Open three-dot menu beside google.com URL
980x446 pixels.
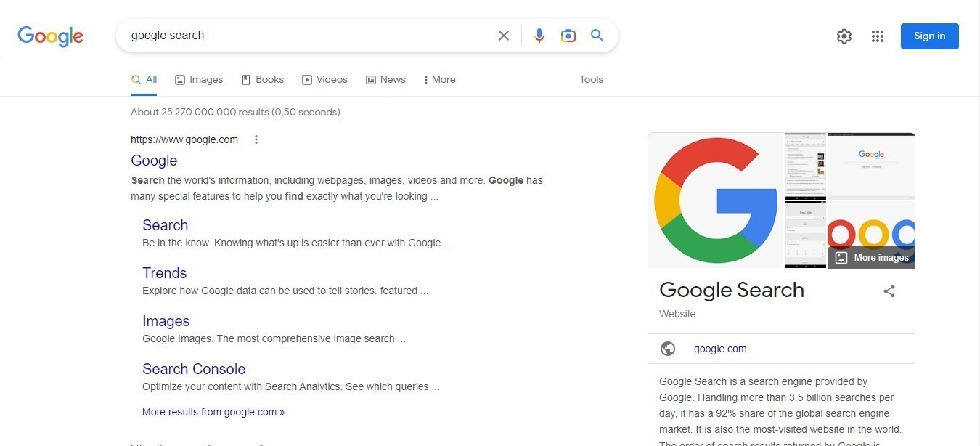256,139
